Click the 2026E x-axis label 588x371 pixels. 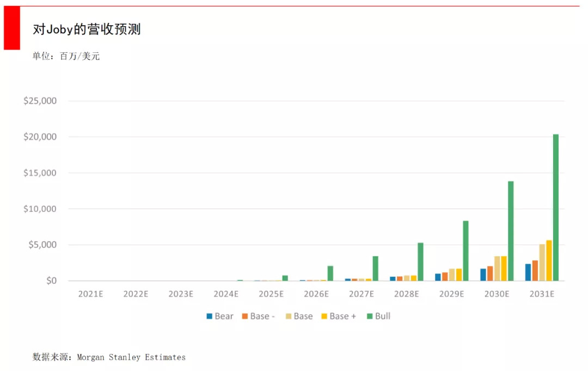click(x=316, y=294)
